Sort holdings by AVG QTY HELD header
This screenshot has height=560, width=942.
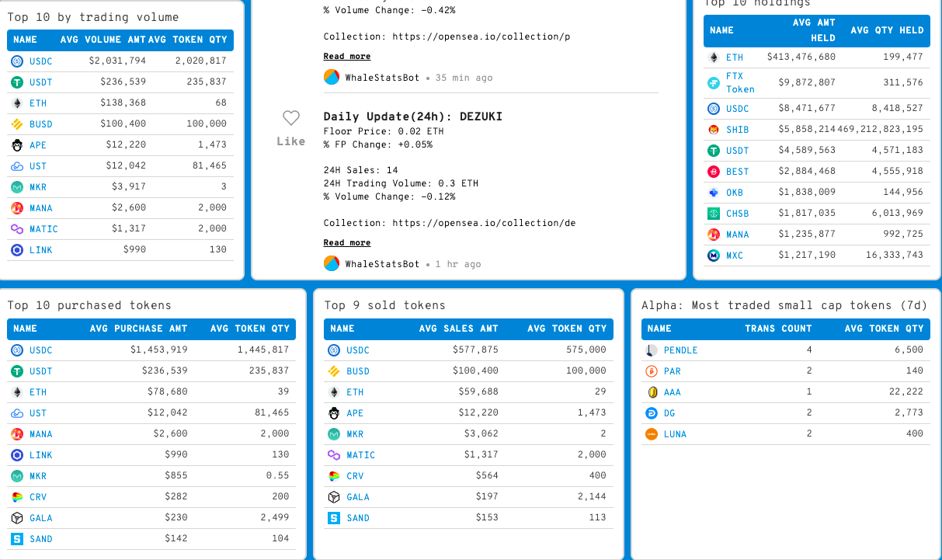pos(887,30)
